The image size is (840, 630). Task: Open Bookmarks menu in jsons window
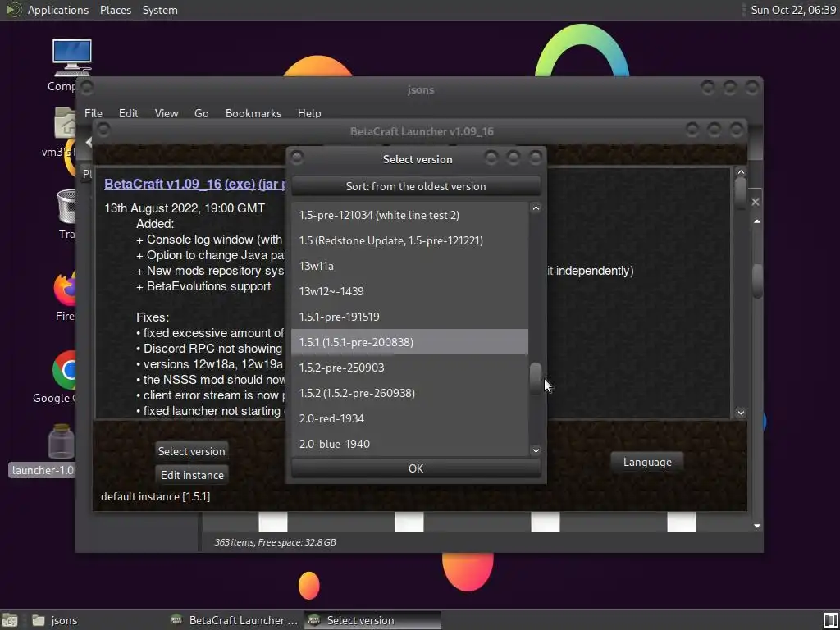(x=253, y=113)
